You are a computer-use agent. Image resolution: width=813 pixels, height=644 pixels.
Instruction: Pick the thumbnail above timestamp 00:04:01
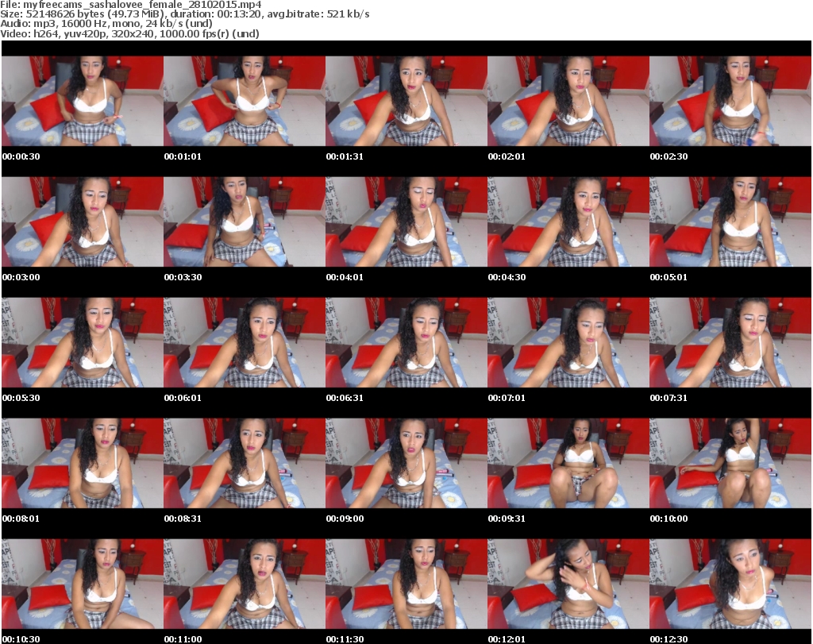pyautogui.click(x=406, y=222)
